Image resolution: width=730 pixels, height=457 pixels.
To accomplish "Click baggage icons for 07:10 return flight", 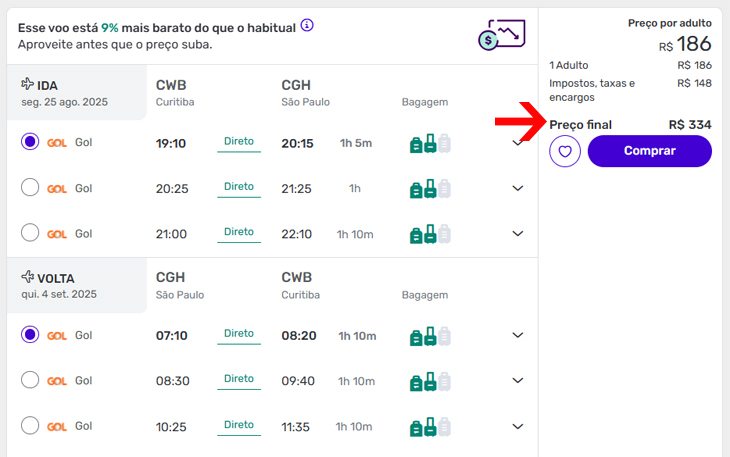I will (x=430, y=336).
